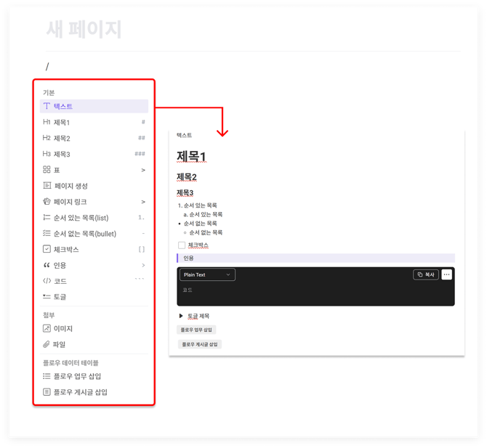
Task: Choose 순서 있는 목록(list) menu item
Action: pyautogui.click(x=81, y=218)
